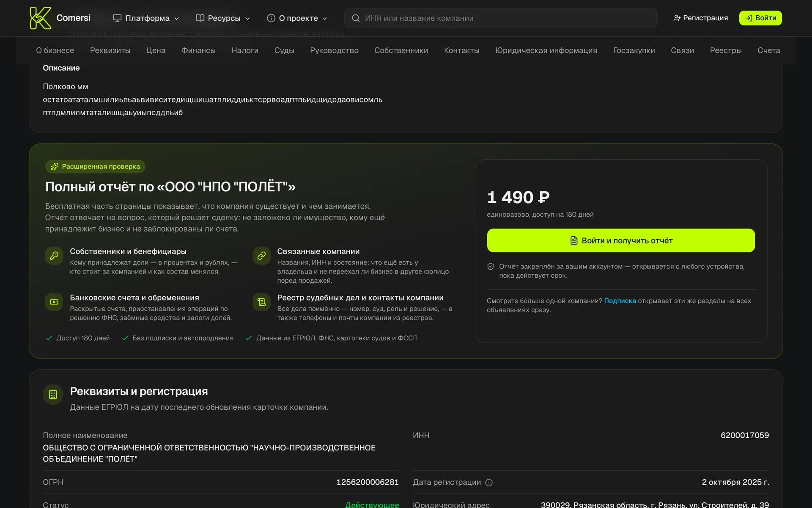Click the date 2 октября 2025 г.
Screen dimensions: 812x508
(x=735, y=482)
